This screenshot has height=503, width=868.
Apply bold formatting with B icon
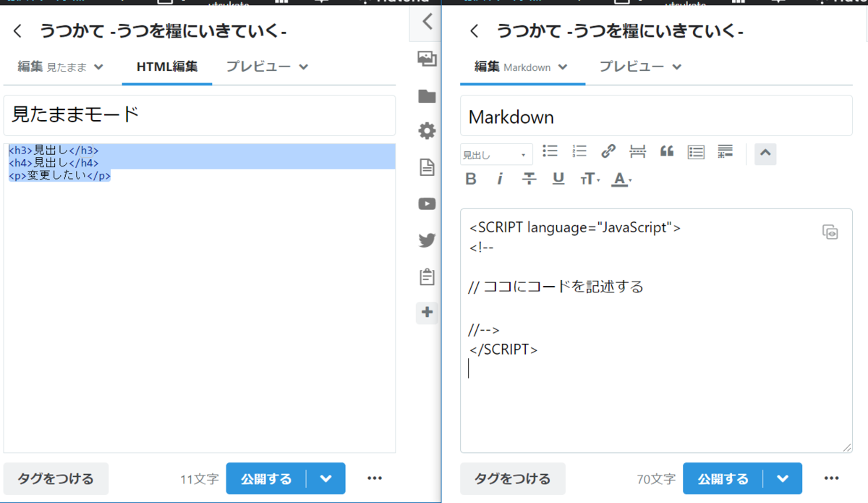click(x=471, y=179)
